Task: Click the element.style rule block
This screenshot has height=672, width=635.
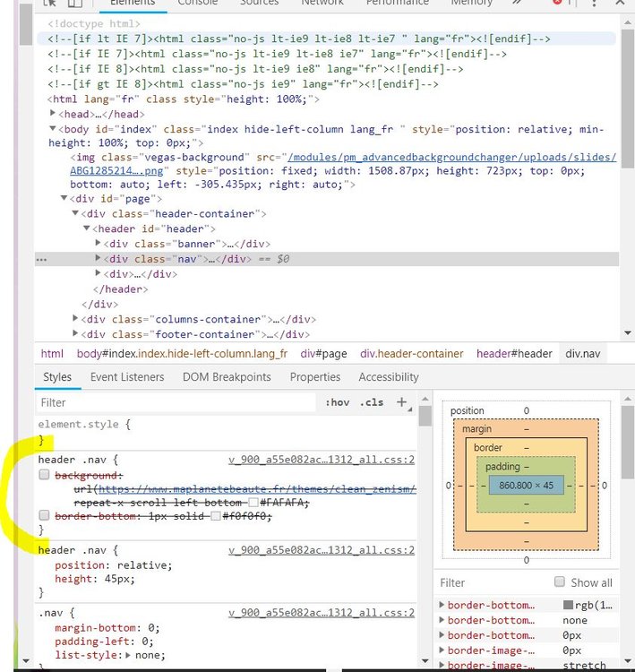Action: click(x=227, y=432)
